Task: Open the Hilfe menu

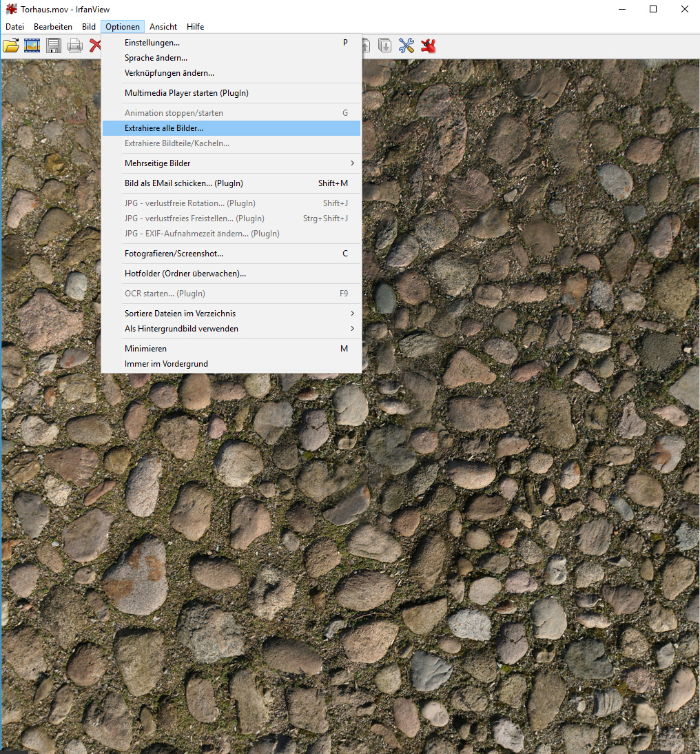Action: (195, 27)
